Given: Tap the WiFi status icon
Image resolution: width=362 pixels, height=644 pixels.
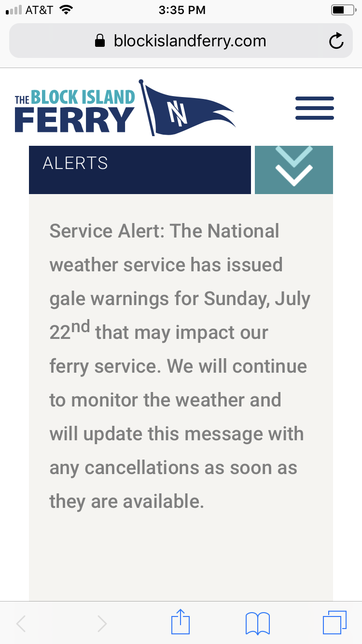Looking at the screenshot, I should pyautogui.click(x=66, y=10).
